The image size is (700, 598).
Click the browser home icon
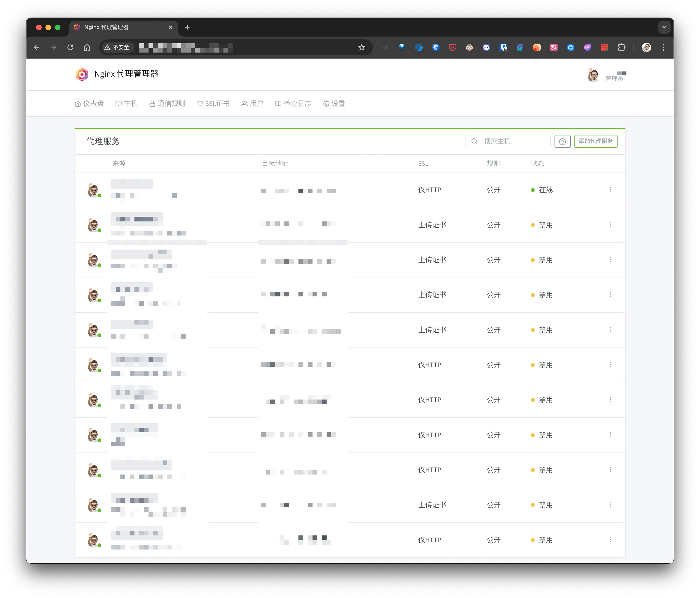tap(87, 47)
